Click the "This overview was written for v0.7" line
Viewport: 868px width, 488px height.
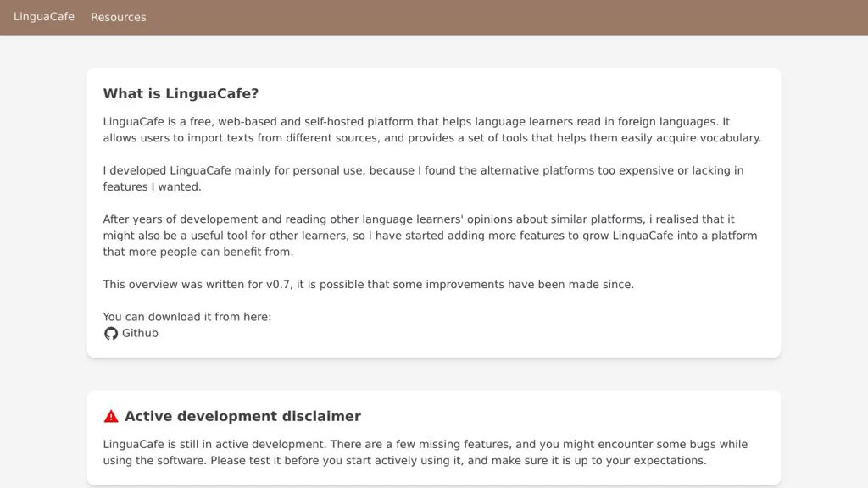(x=368, y=285)
